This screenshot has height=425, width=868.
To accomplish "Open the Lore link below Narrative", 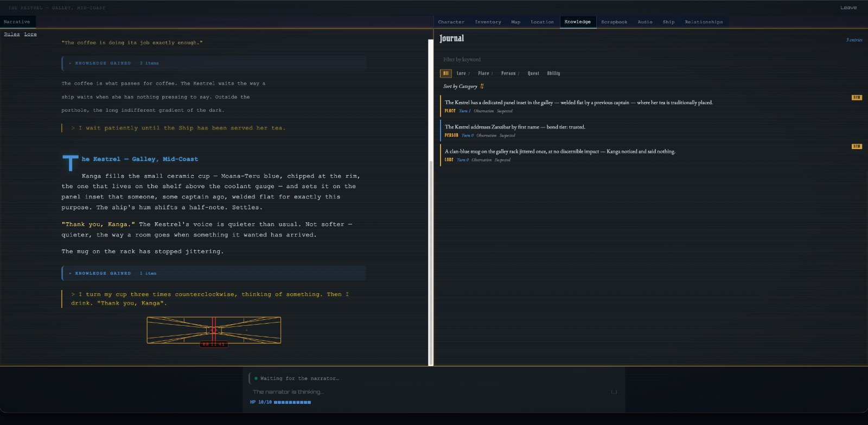I will click(30, 34).
